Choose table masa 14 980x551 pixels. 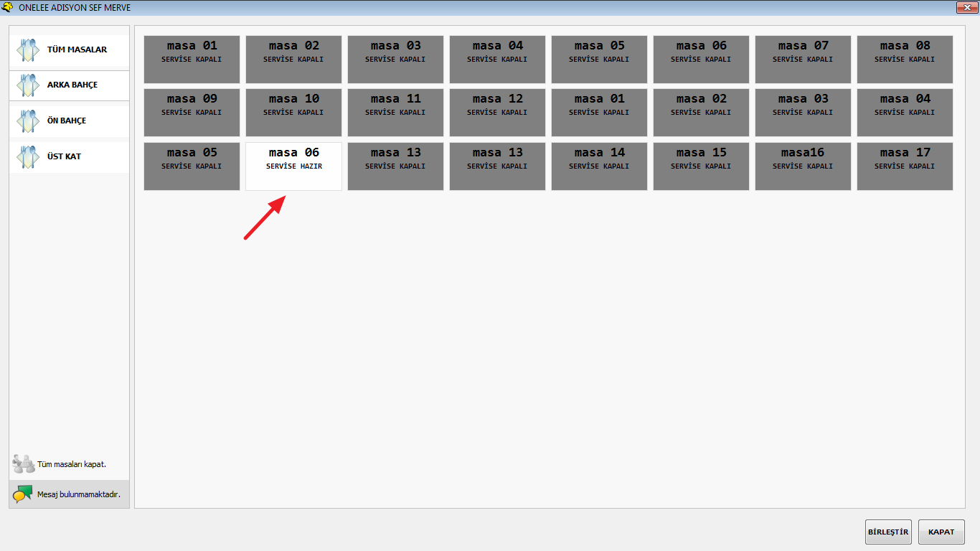(599, 166)
